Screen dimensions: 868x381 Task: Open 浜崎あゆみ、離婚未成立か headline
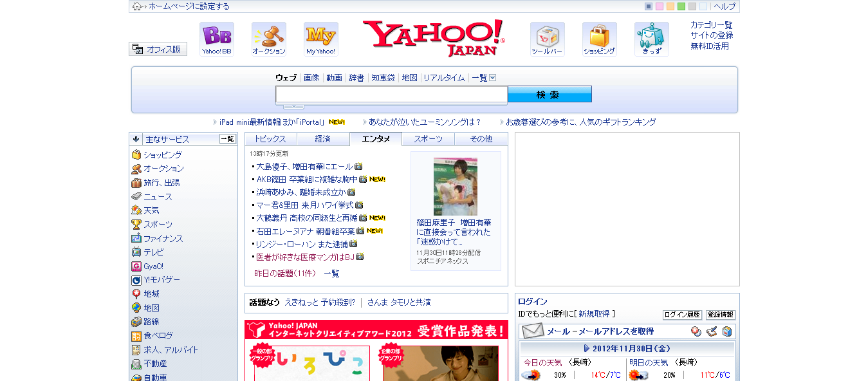click(300, 192)
